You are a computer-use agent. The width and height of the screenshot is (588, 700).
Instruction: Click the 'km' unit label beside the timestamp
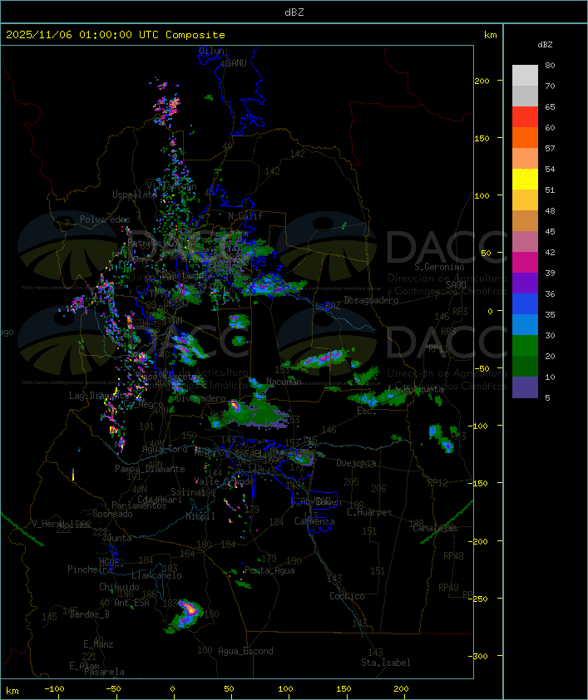point(490,35)
